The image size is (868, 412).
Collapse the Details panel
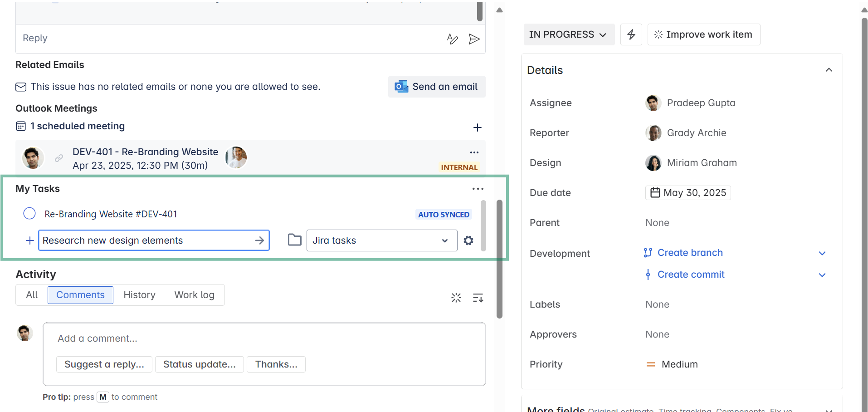point(829,70)
